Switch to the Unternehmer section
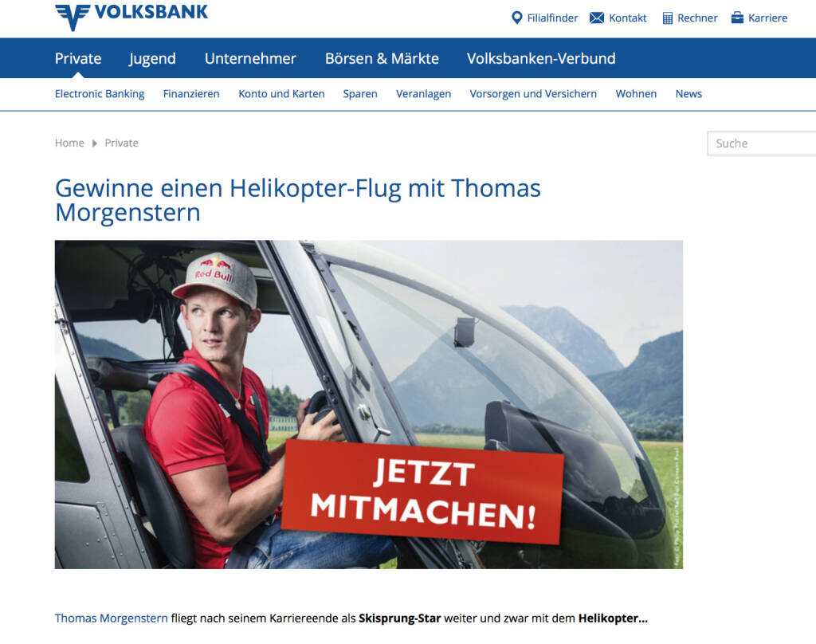Viewport: 816px width, 644px height. pyautogui.click(x=250, y=58)
